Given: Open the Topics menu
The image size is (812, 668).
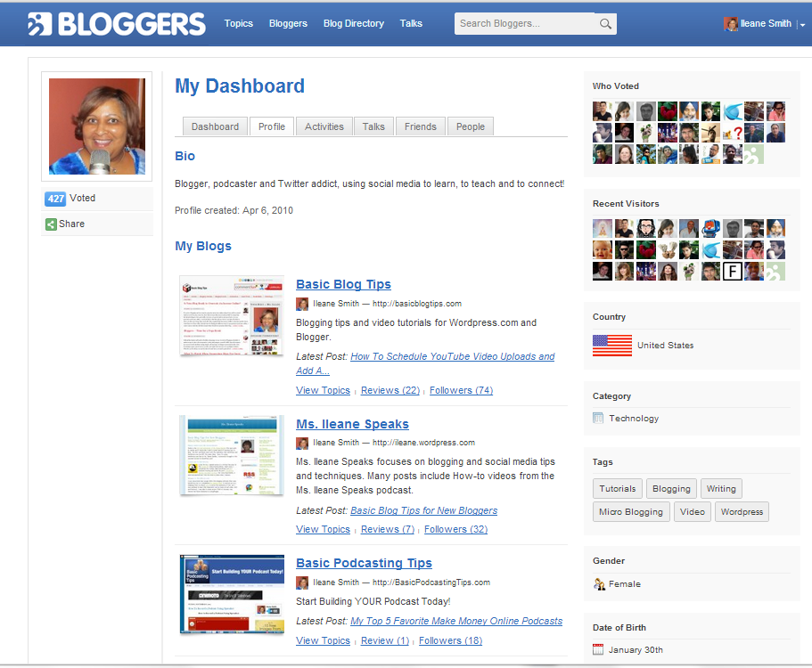Looking at the screenshot, I should 238,23.
